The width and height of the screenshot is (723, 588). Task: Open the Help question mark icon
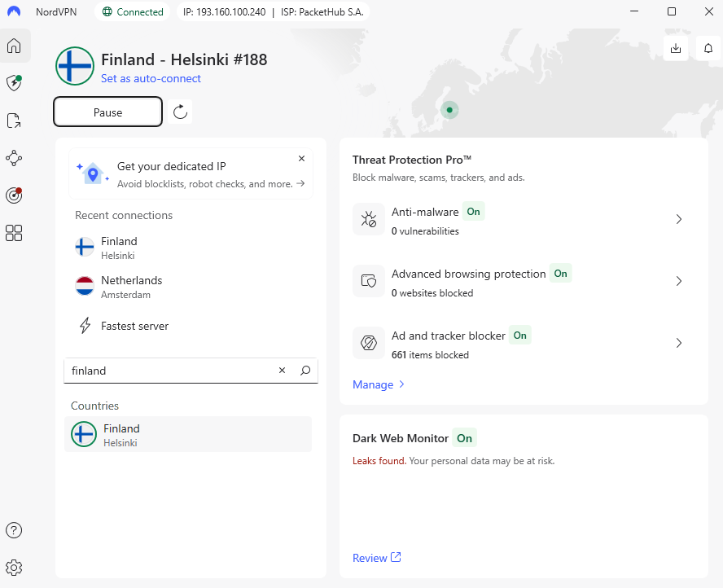15,530
